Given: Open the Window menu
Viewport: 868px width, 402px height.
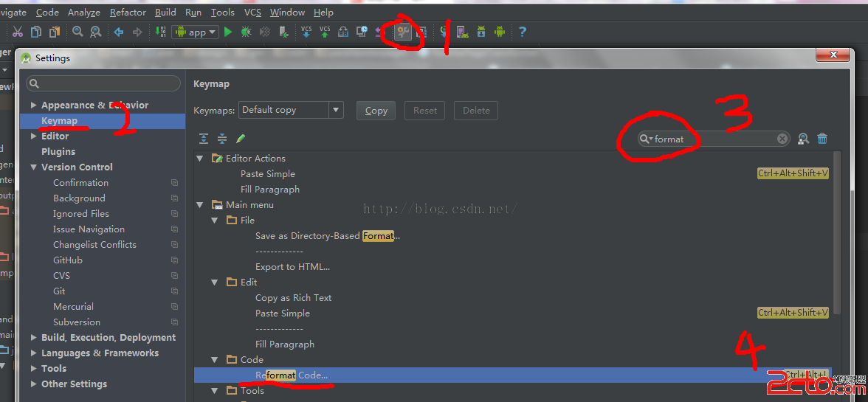Looking at the screenshot, I should click(x=287, y=12).
